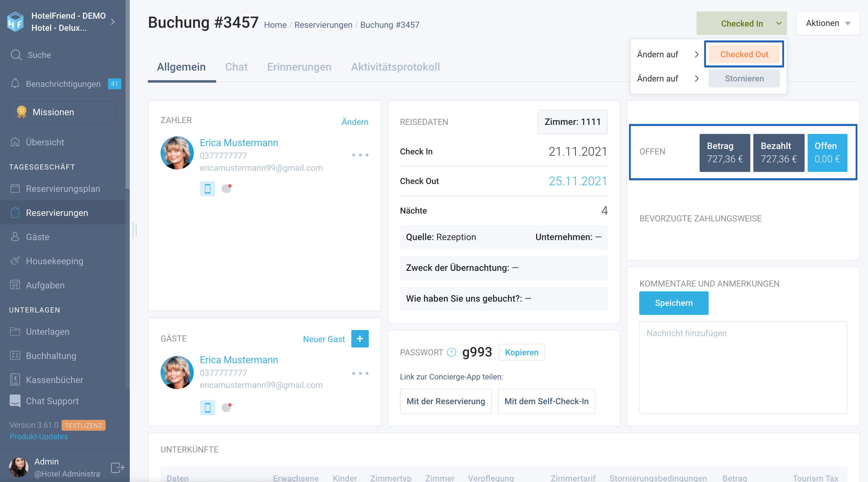868x482 pixels.
Task: Focus the Nachricht hinzufügen comment field
Action: point(743,367)
